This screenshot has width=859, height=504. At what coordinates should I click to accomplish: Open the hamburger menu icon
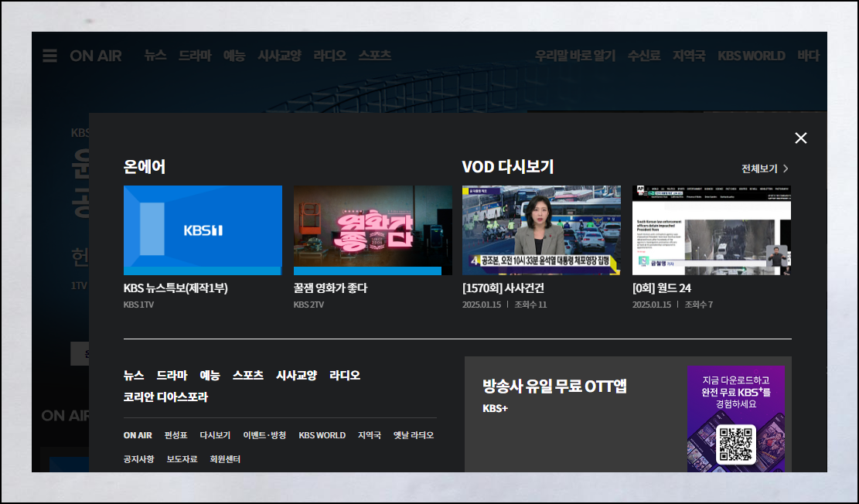[x=49, y=56]
